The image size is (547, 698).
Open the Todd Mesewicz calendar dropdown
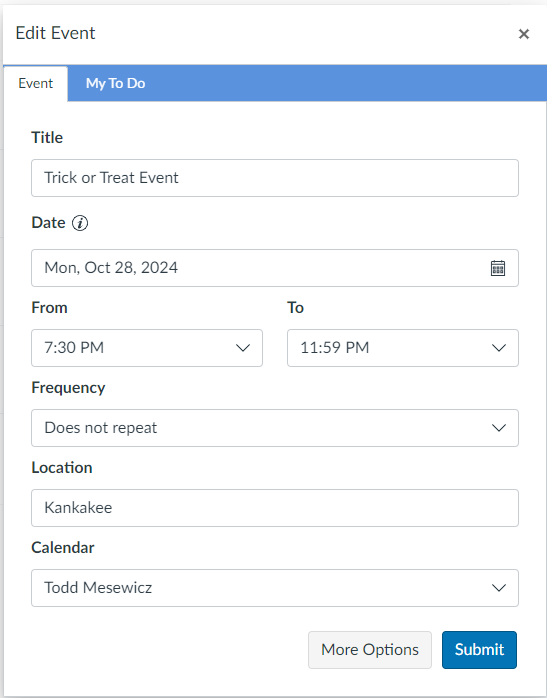[275, 588]
